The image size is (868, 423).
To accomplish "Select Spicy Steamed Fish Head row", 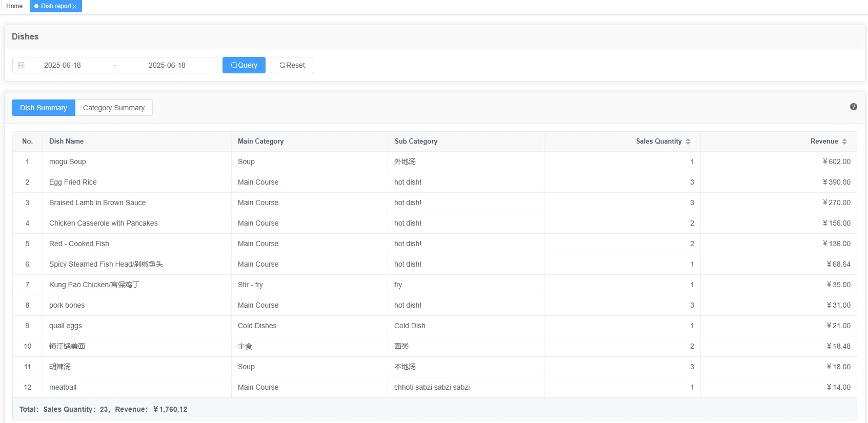I will (x=106, y=264).
